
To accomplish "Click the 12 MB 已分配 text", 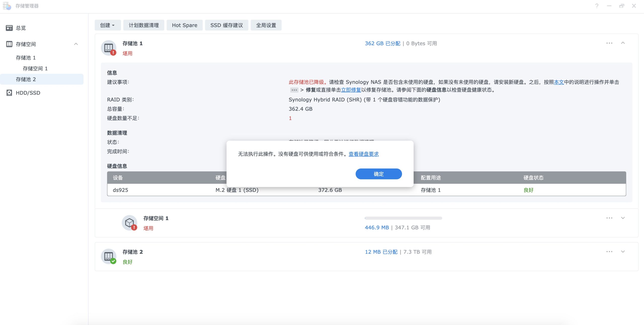I will (381, 252).
